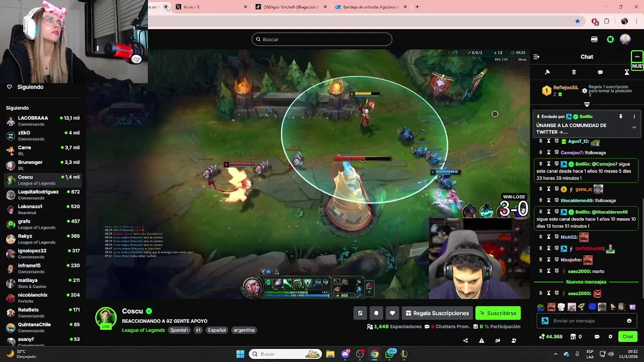Click the hourglass slow-mode icon in chat toolbar
The image size is (644, 362).
point(627,72)
